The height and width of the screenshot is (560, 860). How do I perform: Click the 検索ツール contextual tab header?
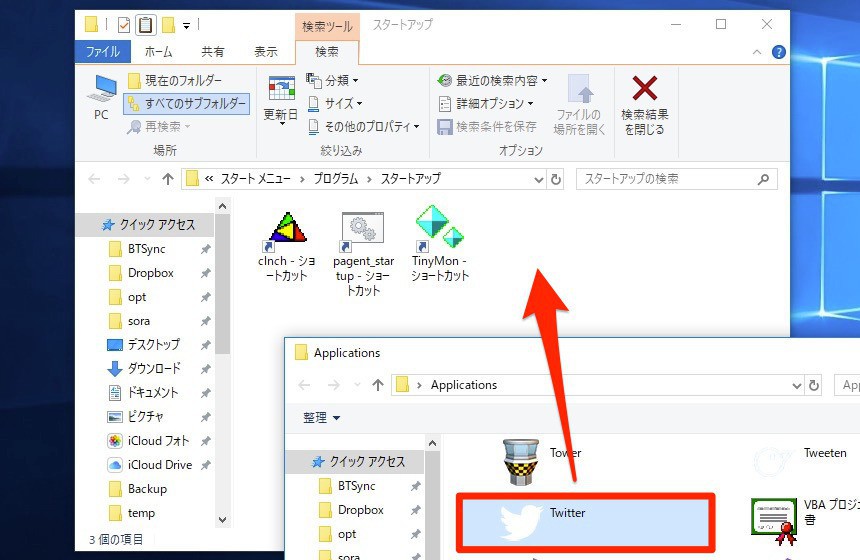pyautogui.click(x=327, y=26)
